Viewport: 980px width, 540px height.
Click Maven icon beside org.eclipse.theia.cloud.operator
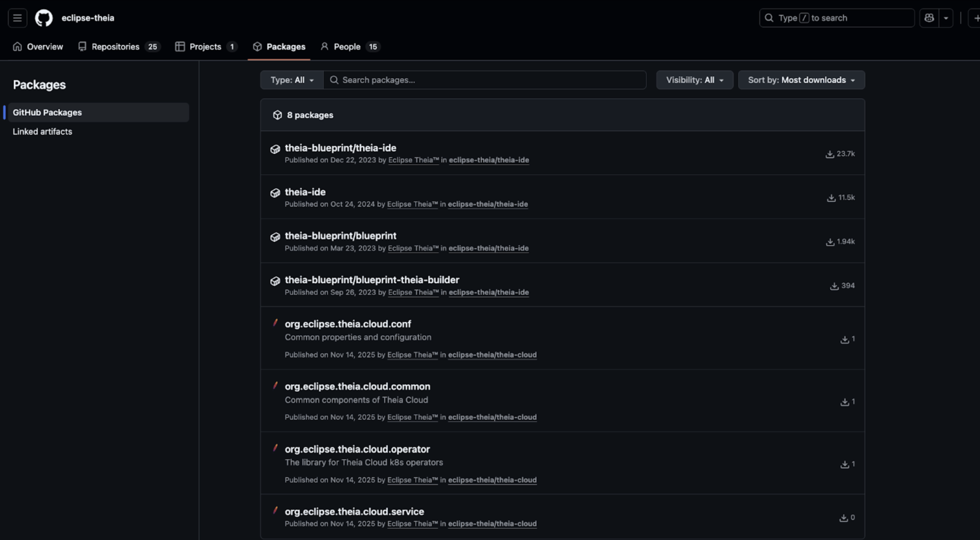pyautogui.click(x=275, y=448)
